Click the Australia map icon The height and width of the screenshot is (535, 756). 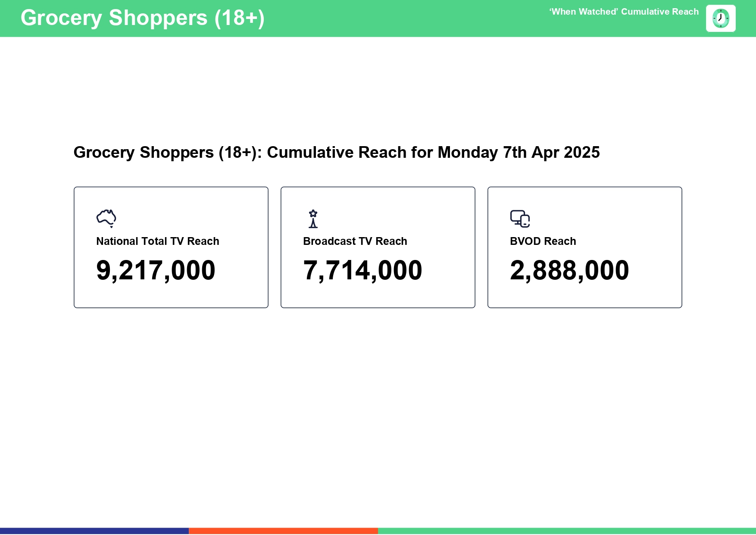(106, 218)
